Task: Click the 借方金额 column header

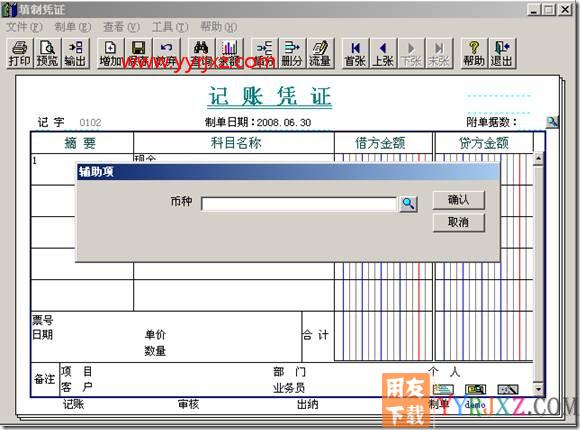Action: 380,143
